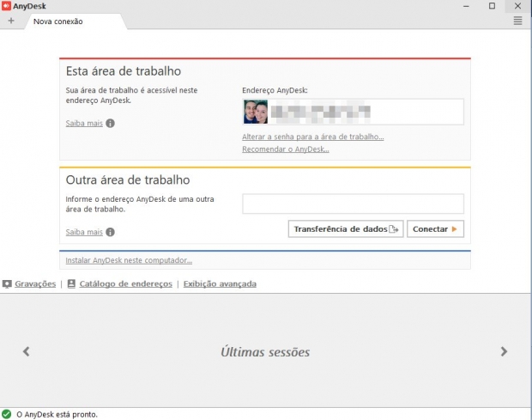
Task: Close the AnyDesk window
Action: pyautogui.click(x=517, y=6)
